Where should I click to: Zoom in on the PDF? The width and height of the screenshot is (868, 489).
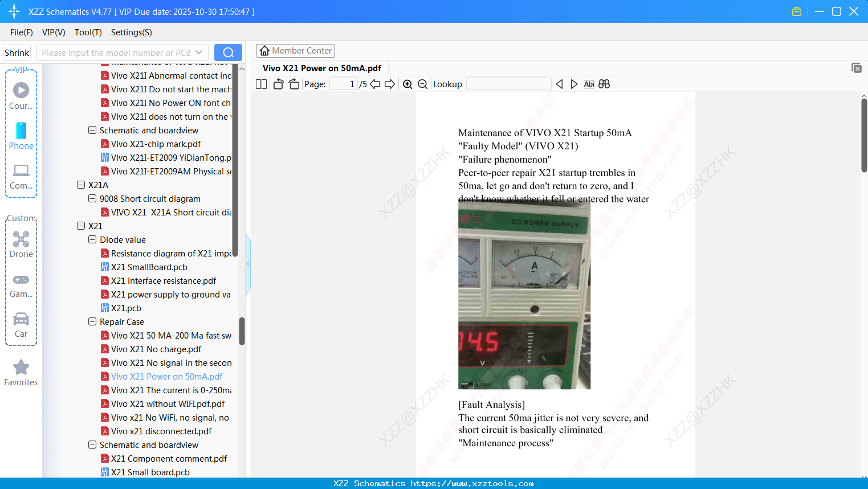(x=407, y=84)
